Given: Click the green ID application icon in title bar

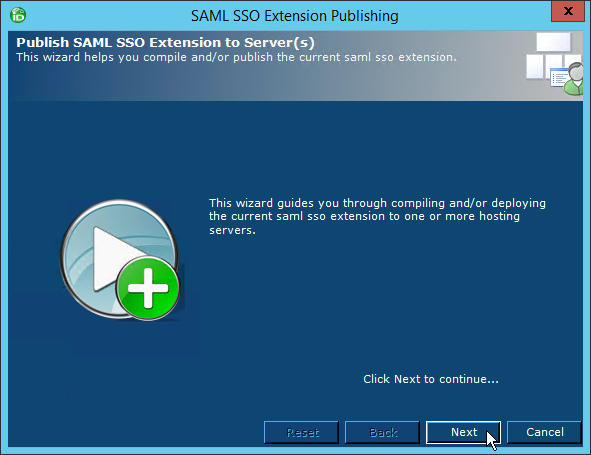Looking at the screenshot, I should pyautogui.click(x=18, y=15).
